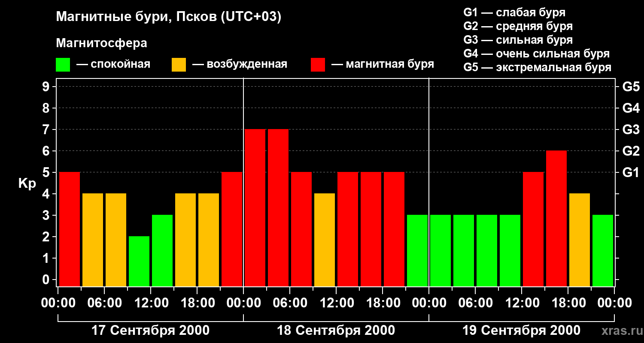Click the date label "18 Сентября 2000"
644x343 pixels.
tap(336, 331)
